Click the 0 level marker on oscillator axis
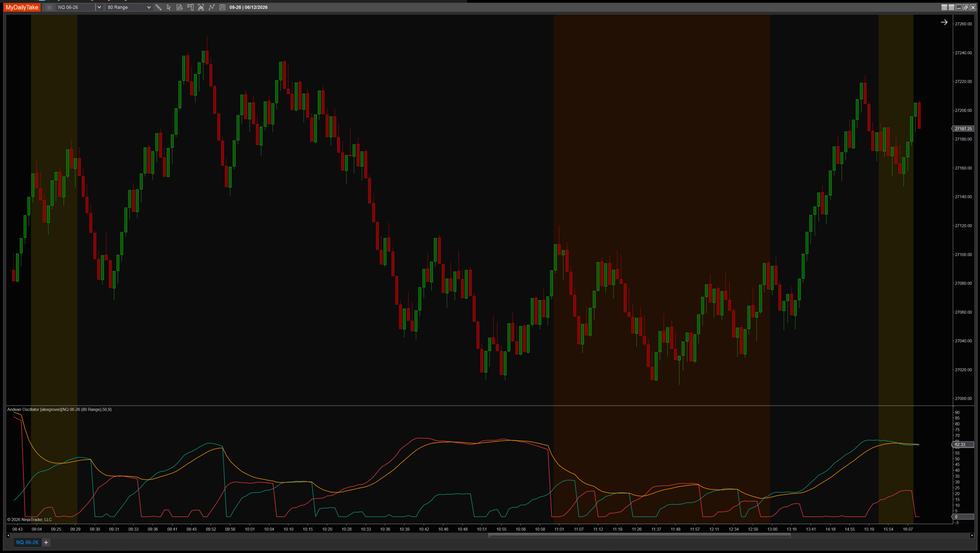This screenshot has width=980, height=553. (x=963, y=517)
